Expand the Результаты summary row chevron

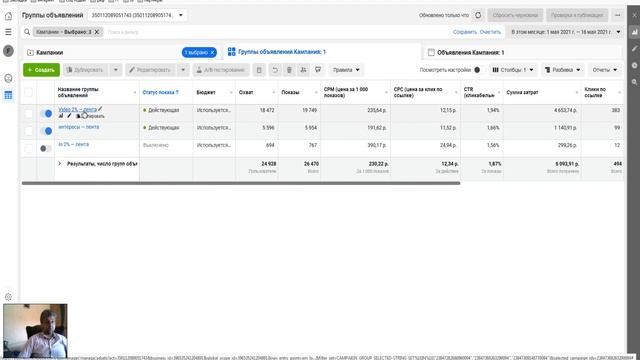click(x=59, y=163)
